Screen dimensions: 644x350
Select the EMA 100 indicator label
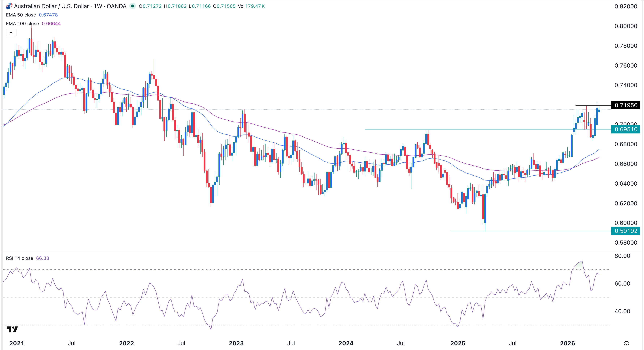click(x=22, y=24)
